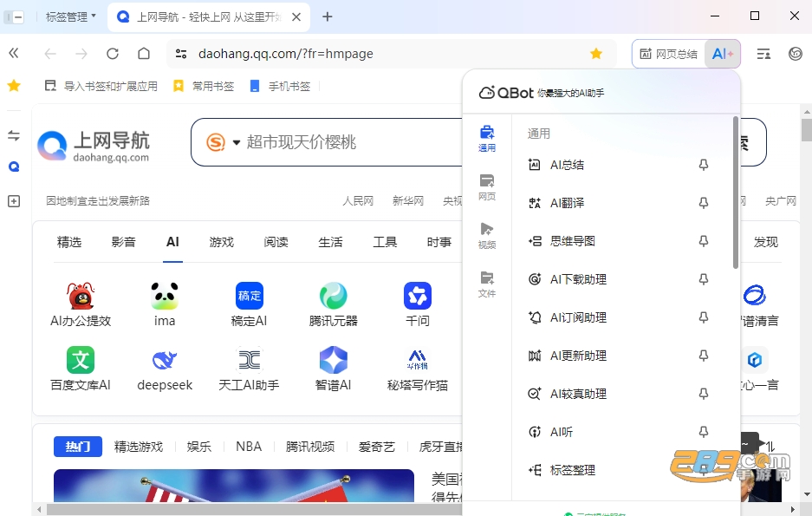This screenshot has width=812, height=516.
Task: Pin AI更新助理 with its pin icon
Action: pyautogui.click(x=704, y=356)
